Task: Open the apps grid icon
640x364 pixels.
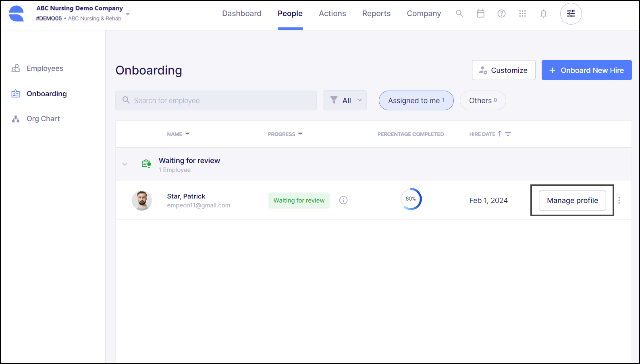Action: [522, 14]
